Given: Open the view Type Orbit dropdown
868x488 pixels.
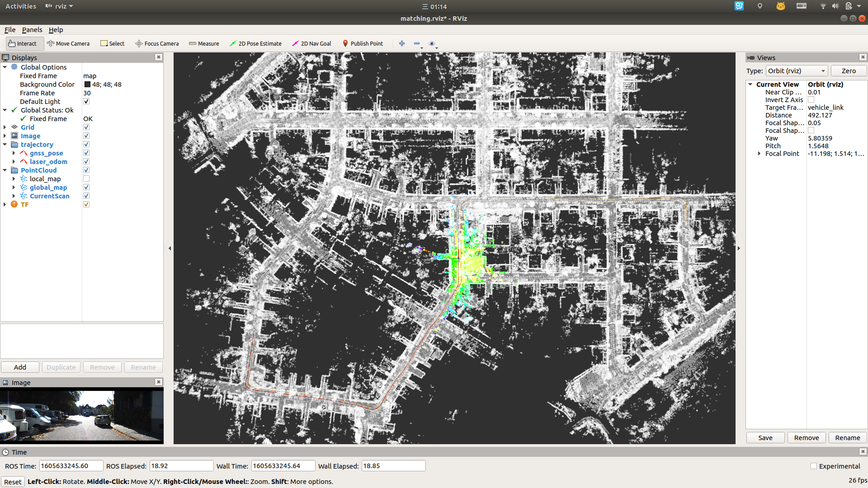Looking at the screenshot, I should tap(797, 71).
